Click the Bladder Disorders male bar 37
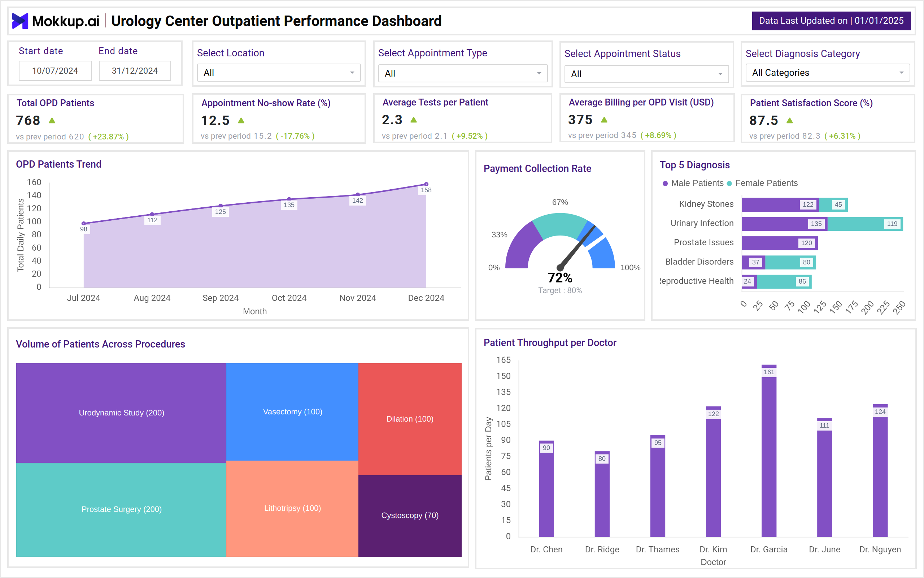 pyautogui.click(x=753, y=262)
